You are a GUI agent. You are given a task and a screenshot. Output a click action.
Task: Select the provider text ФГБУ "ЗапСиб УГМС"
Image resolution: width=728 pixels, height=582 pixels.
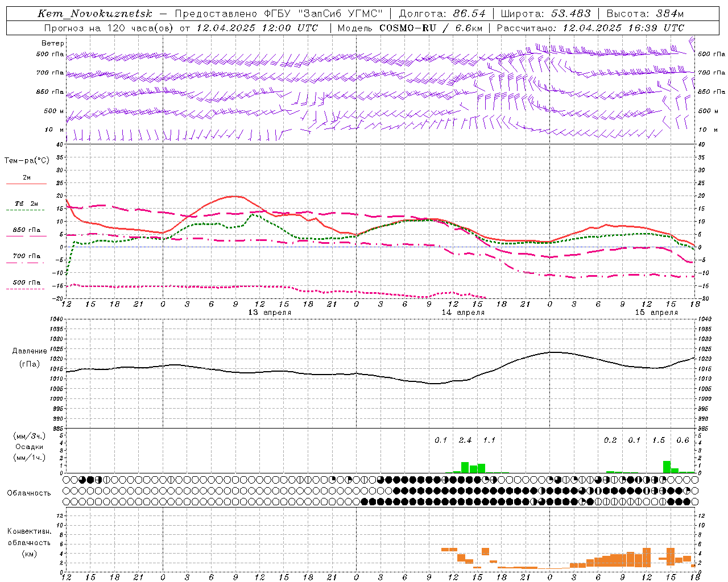click(322, 14)
